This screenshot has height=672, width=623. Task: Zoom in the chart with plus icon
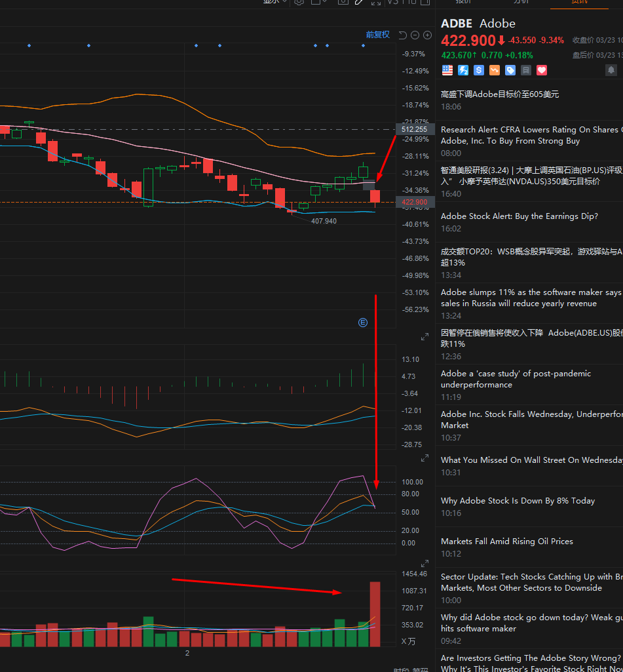427,35
